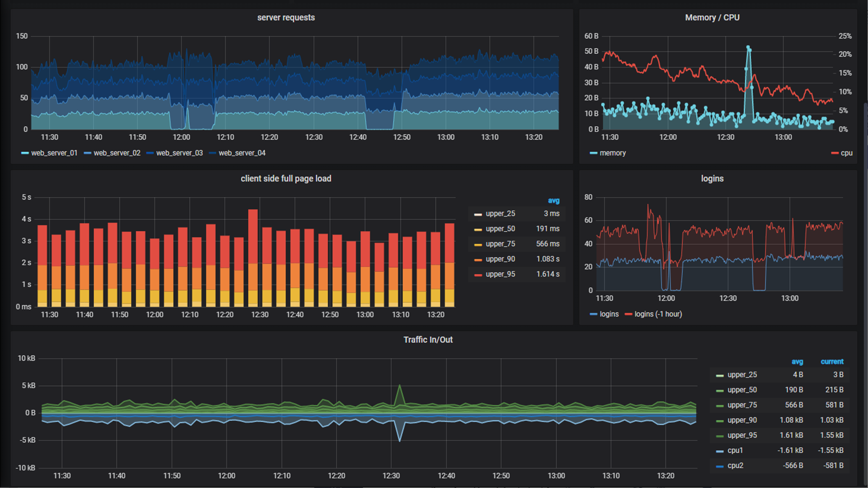This screenshot has height=488, width=868.
Task: Click cpu1 color swatch in Traffic legend
Action: [x=720, y=451]
